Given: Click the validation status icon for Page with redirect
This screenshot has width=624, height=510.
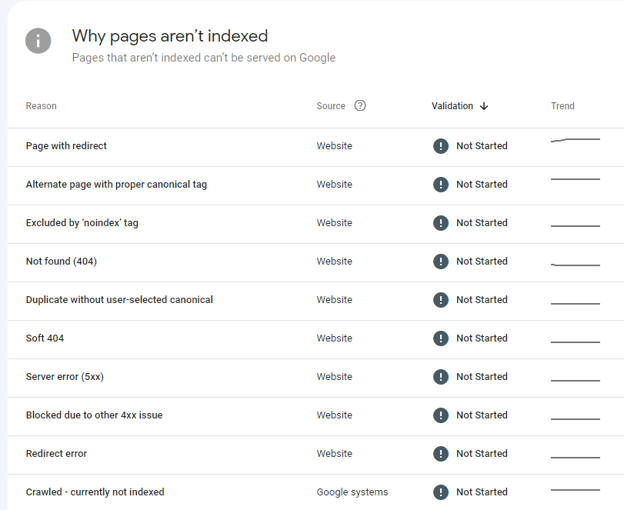Looking at the screenshot, I should [440, 146].
